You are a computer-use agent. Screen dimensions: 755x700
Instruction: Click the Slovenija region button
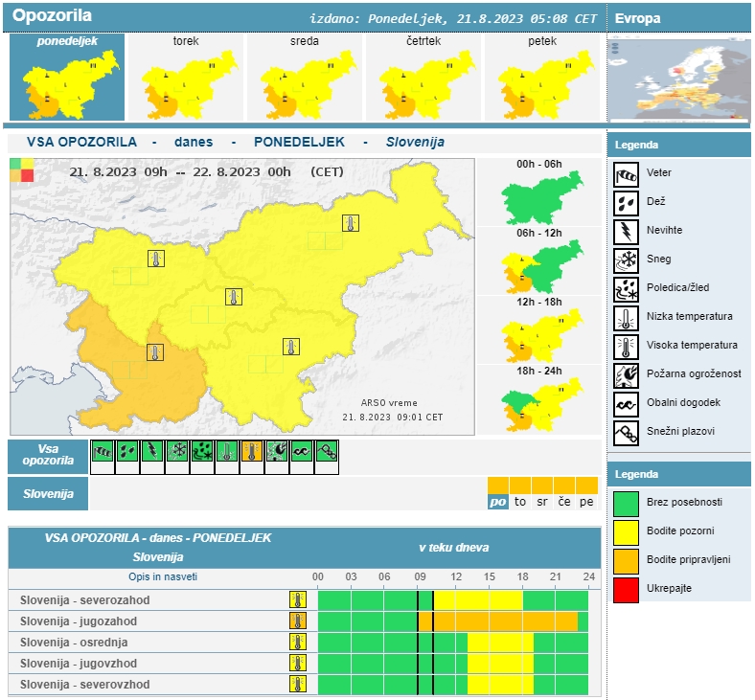pos(48,493)
